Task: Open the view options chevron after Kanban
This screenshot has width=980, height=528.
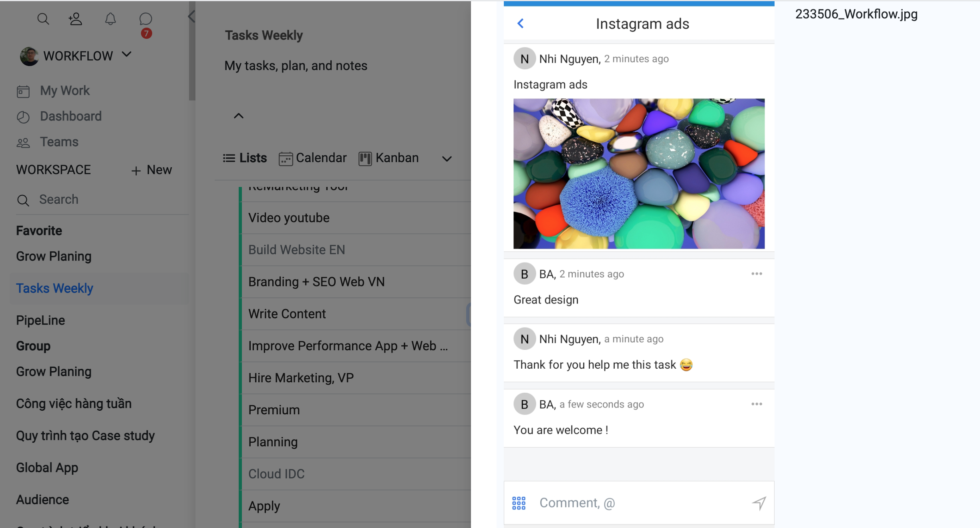Action: point(447,159)
